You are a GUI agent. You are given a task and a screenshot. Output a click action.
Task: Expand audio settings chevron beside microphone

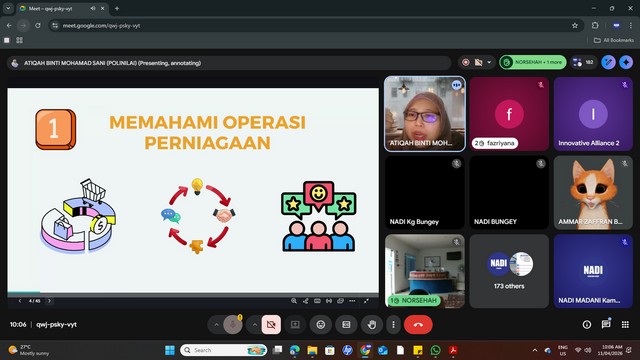(216, 324)
